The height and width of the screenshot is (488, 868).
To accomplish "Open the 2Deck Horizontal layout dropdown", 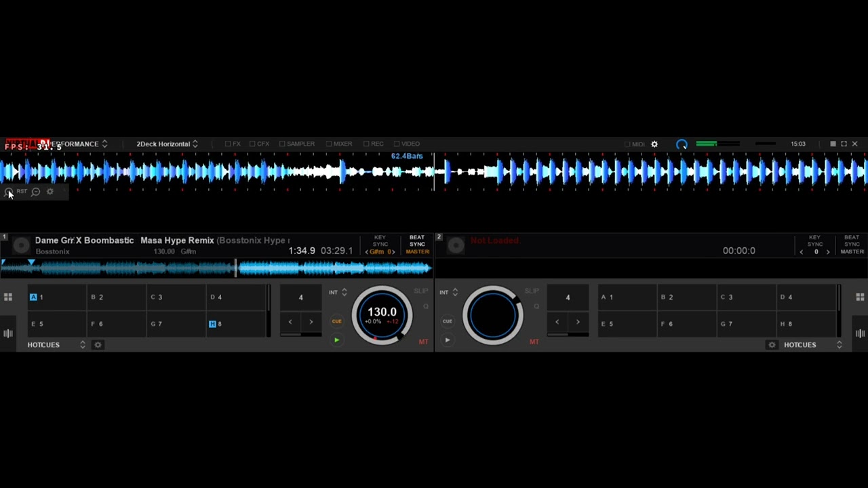I will tap(167, 144).
